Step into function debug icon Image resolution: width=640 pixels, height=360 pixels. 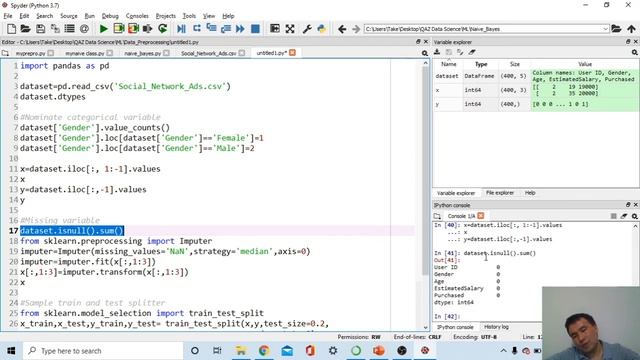point(211,29)
